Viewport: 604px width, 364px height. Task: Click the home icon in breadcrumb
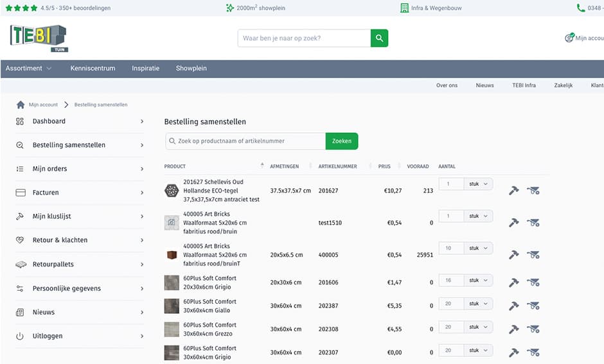point(21,105)
